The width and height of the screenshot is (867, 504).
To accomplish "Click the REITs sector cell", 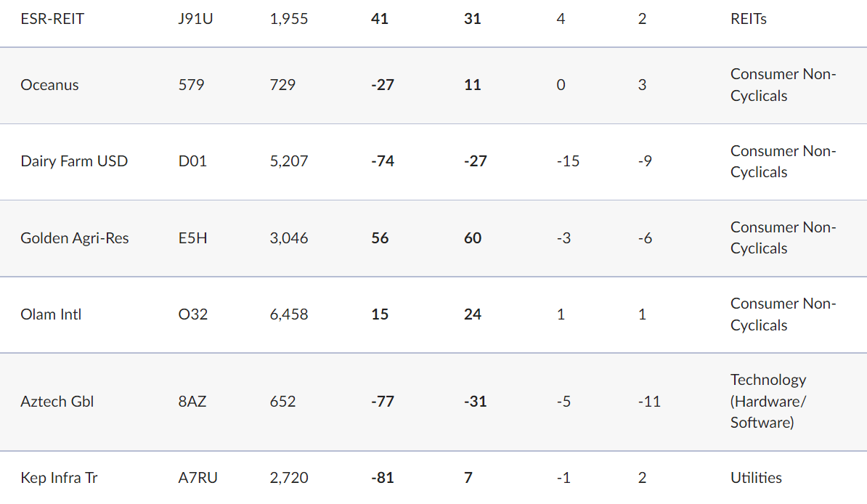I will (x=748, y=19).
